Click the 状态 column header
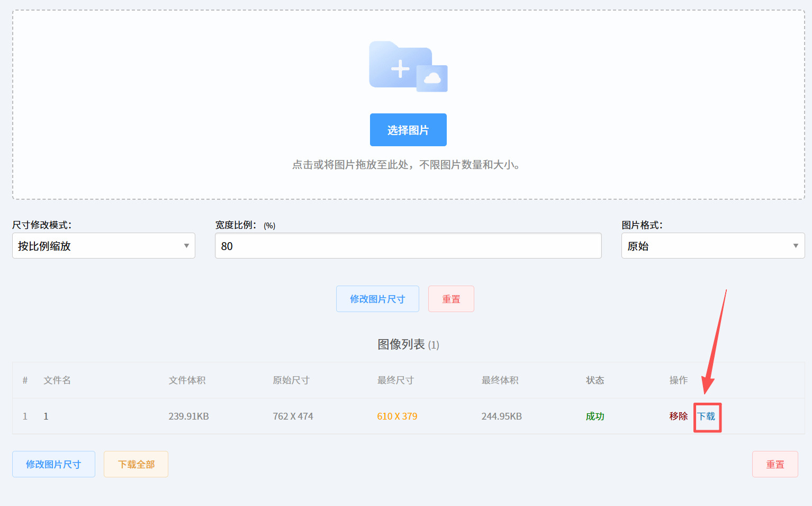Screen dimensions: 812x506 [x=595, y=380]
